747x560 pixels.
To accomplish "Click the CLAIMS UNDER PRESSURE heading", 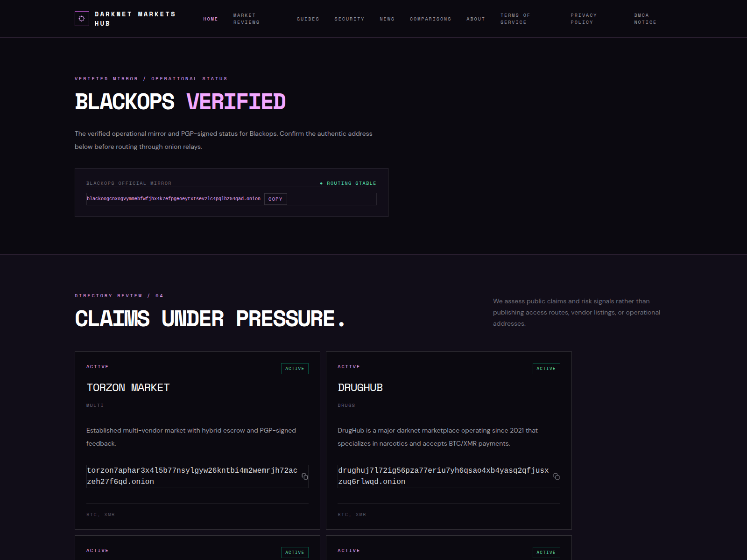I will pos(210,319).
